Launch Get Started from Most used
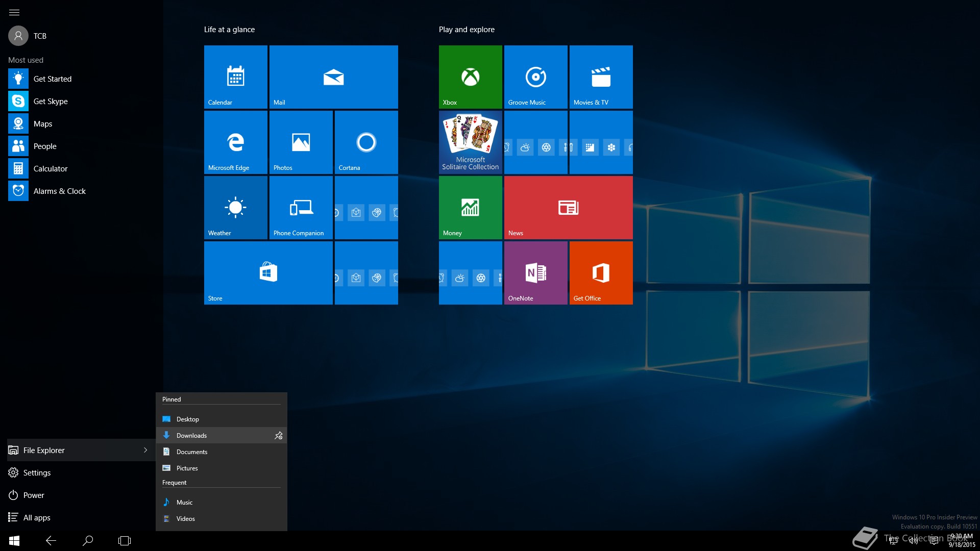Viewport: 980px width, 551px height. (x=82, y=79)
